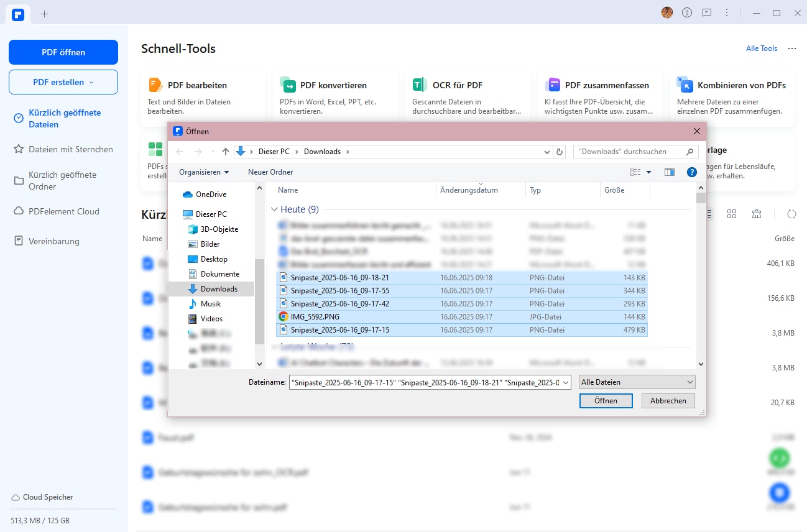Open the three-dot app menu in title bar
This screenshot has height=532, width=807.
click(727, 12)
